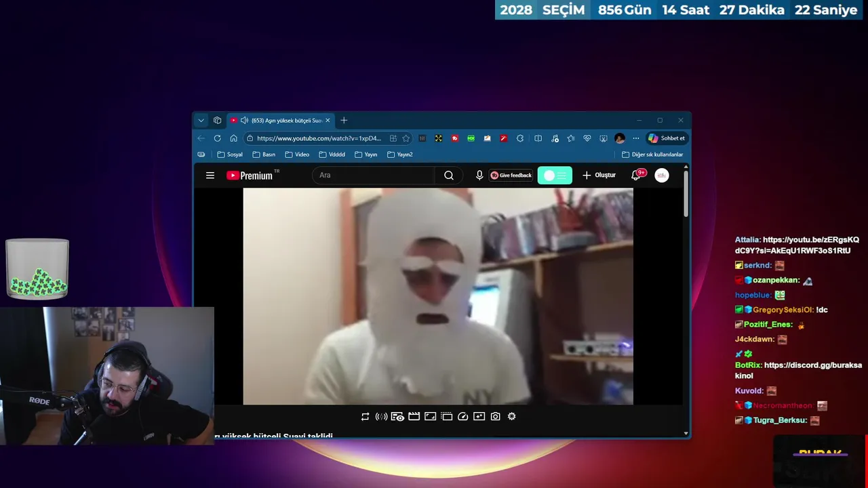Take a screenshot with the camera icon
The width and height of the screenshot is (868, 488).
[495, 416]
